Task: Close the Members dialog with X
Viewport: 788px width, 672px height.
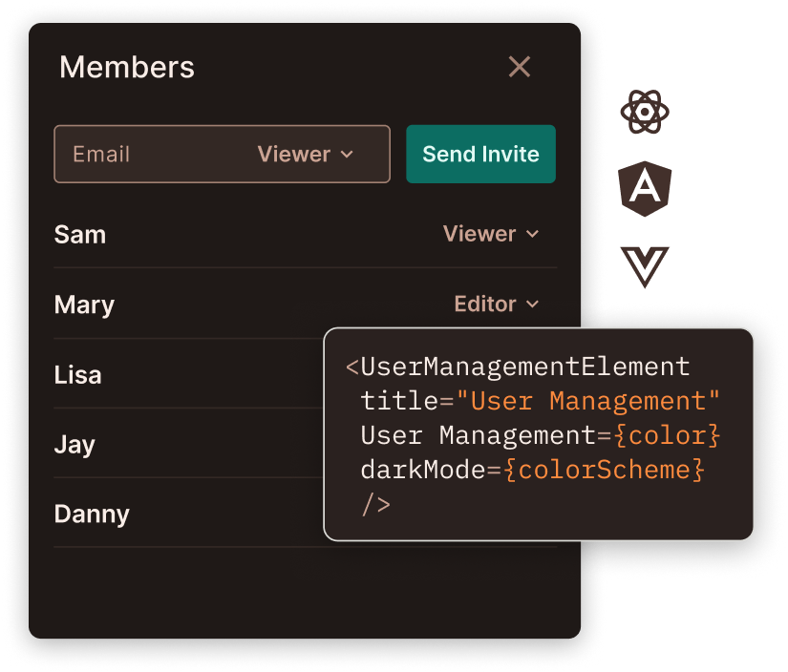Action: tap(520, 67)
